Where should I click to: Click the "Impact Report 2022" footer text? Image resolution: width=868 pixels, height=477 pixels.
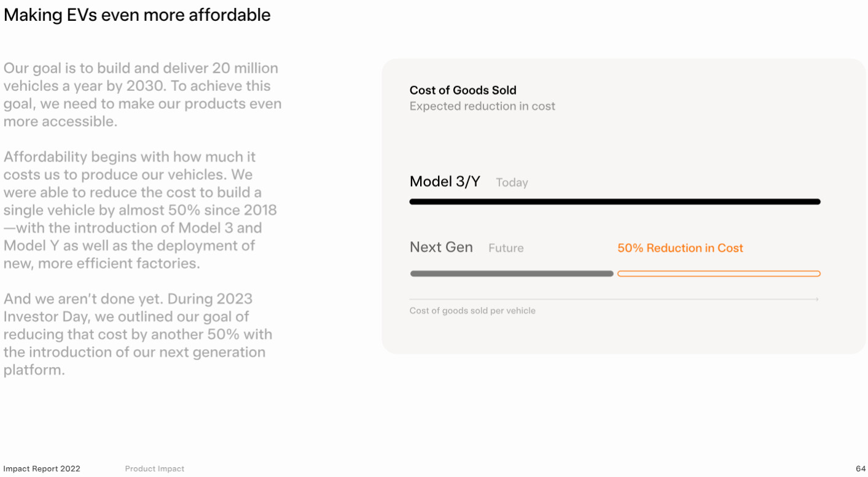(42, 468)
